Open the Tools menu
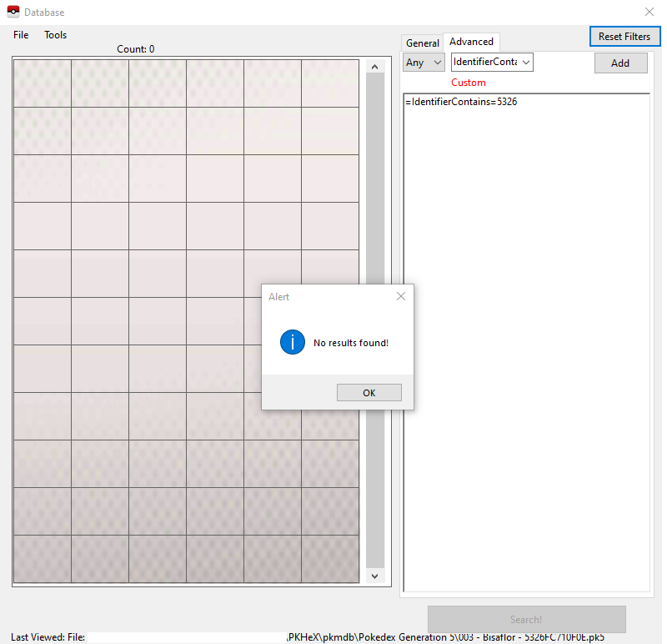This screenshot has width=667, height=644. [55, 35]
